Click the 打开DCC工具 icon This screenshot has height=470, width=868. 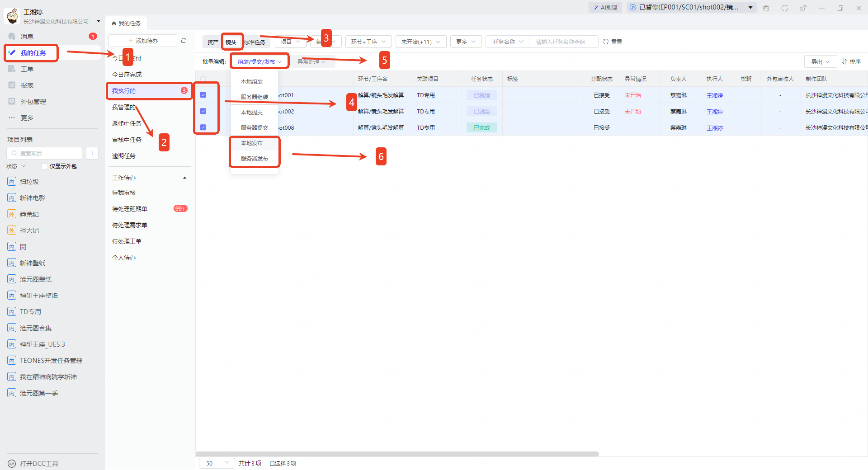12,464
